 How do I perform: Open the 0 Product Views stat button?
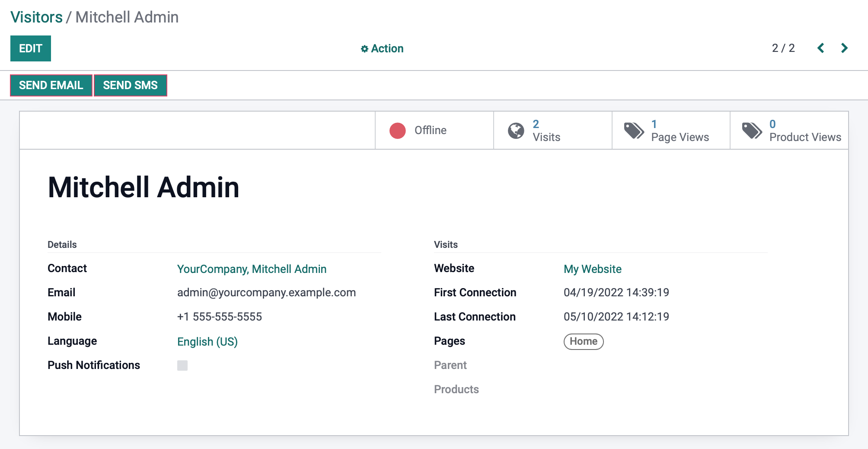point(789,131)
